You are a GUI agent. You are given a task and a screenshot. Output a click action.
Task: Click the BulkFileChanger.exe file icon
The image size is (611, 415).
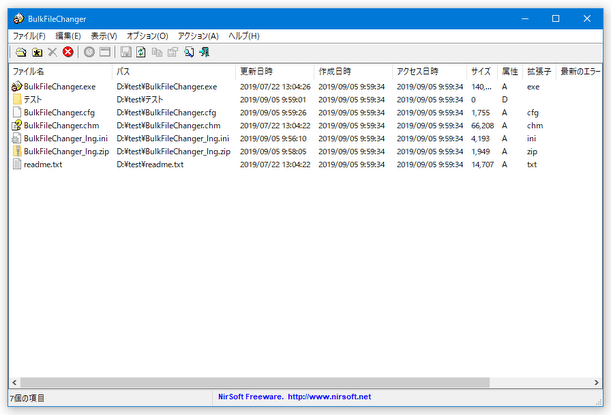click(17, 87)
